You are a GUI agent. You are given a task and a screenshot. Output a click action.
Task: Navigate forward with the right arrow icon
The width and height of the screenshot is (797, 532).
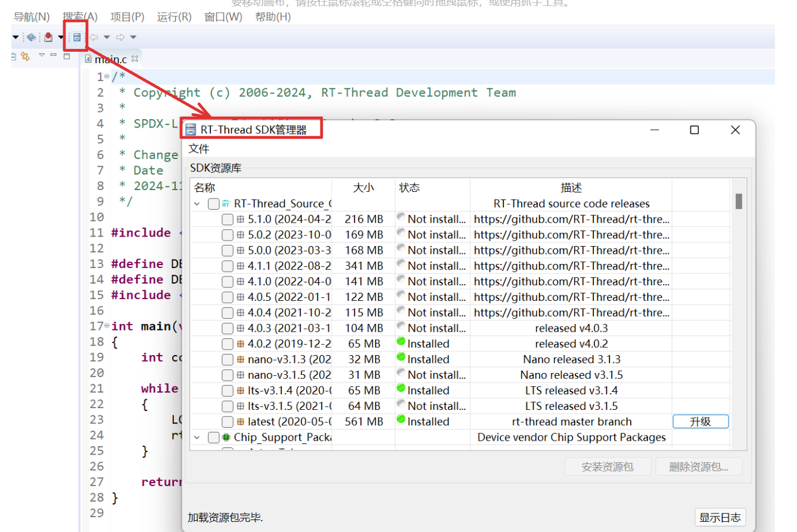pos(120,37)
